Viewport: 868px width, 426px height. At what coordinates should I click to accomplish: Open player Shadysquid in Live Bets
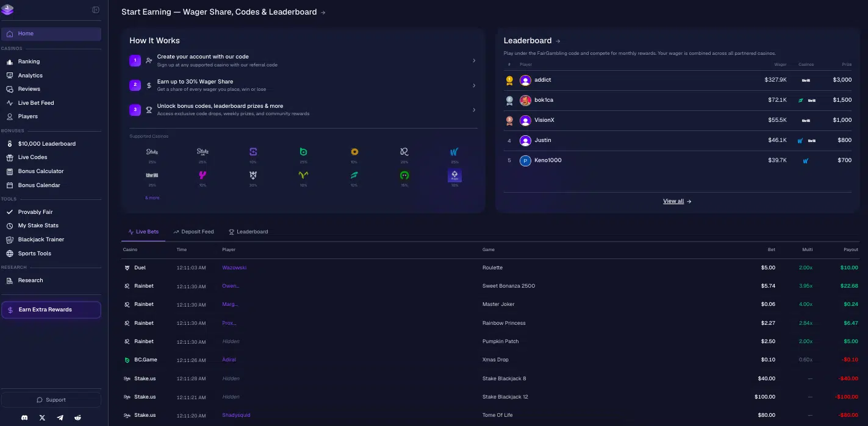coord(236,415)
